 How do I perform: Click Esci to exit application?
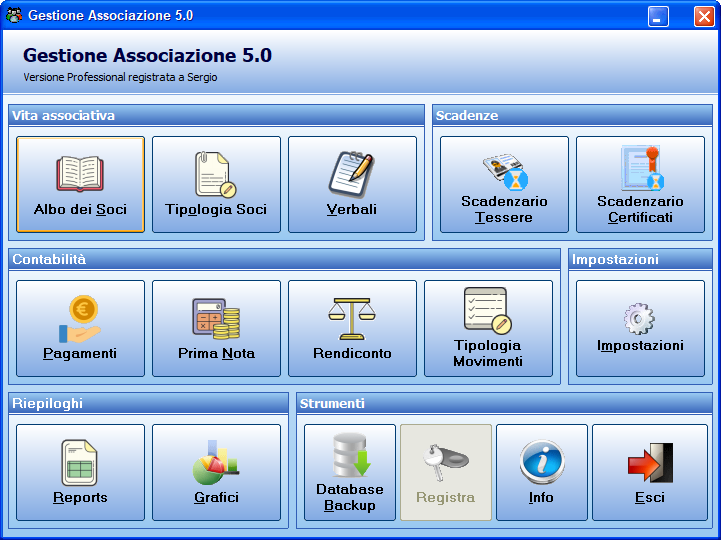649,472
